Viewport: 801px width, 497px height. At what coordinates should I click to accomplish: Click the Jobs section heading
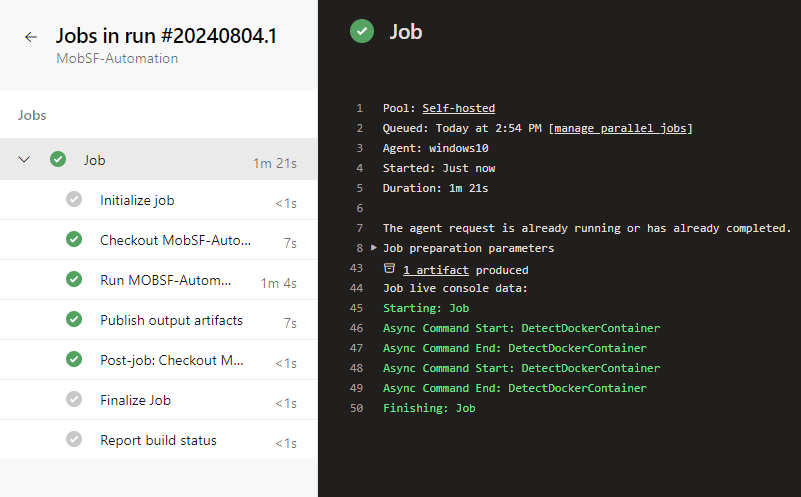point(32,115)
